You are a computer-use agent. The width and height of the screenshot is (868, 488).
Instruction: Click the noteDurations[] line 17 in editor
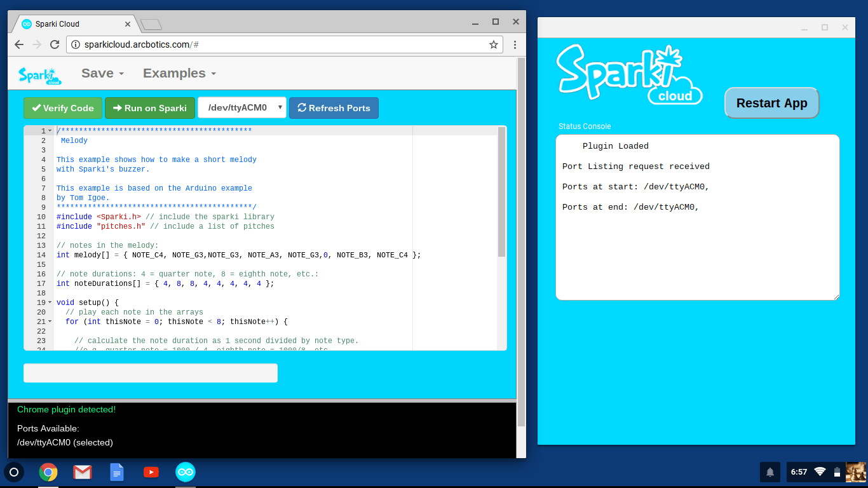(x=165, y=283)
